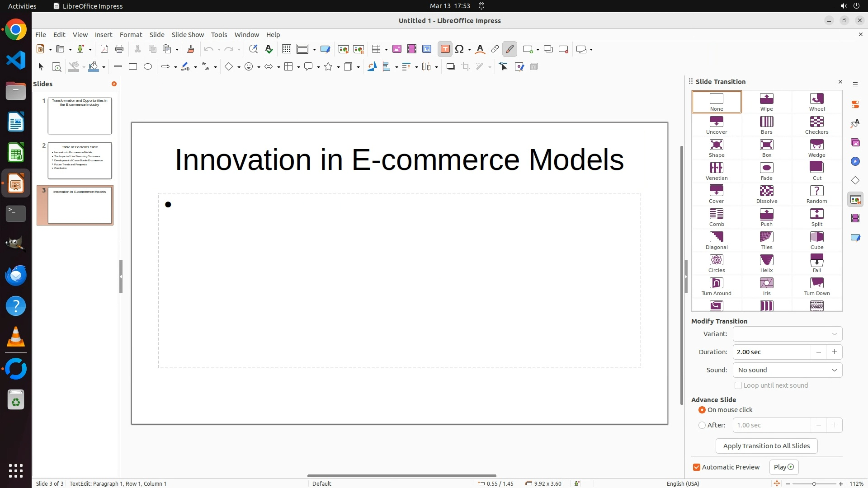Select the After radio button
Image resolution: width=868 pixels, height=488 pixels.
[702, 425]
